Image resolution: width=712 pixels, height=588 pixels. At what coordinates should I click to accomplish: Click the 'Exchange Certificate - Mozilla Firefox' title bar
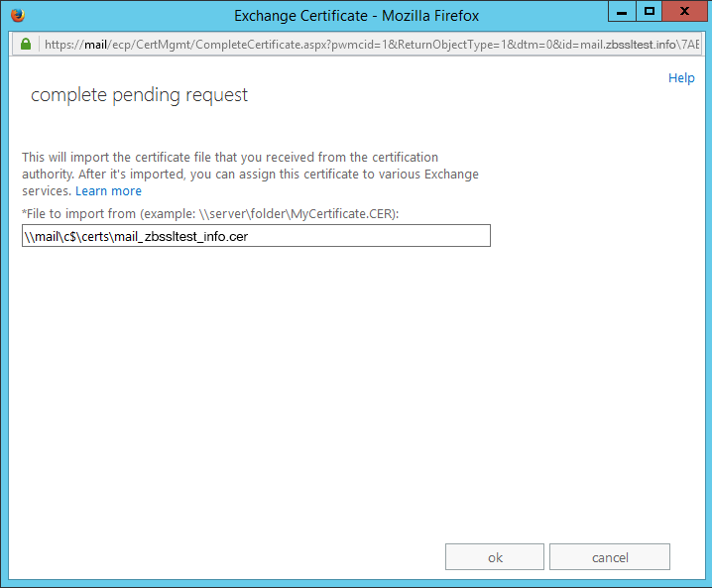tap(356, 15)
